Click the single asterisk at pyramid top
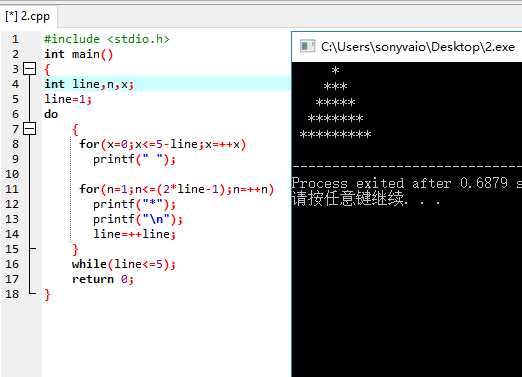The image size is (522, 377). [x=335, y=70]
